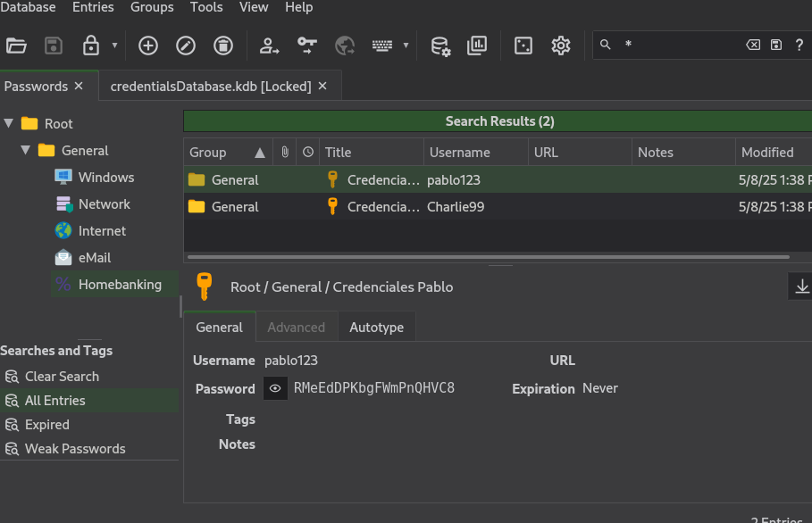
Task: Click the search magnifier icon
Action: [606, 45]
